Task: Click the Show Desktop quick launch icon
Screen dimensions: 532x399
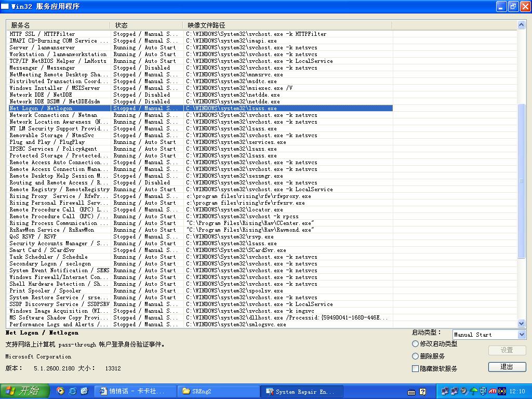Action: [84, 391]
